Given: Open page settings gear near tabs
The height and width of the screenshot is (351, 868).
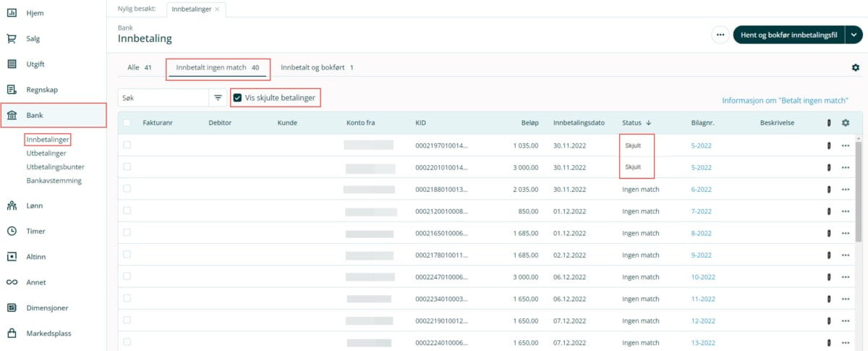Looking at the screenshot, I should pos(856,67).
